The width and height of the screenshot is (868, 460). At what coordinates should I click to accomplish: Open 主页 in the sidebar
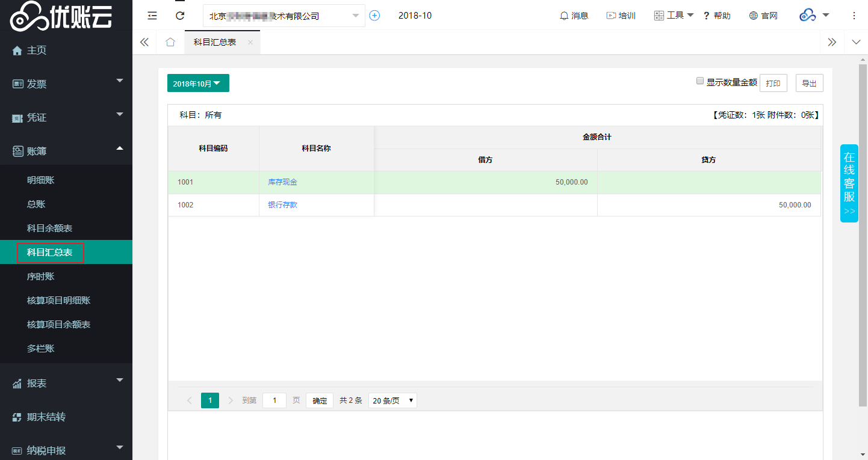click(x=66, y=51)
